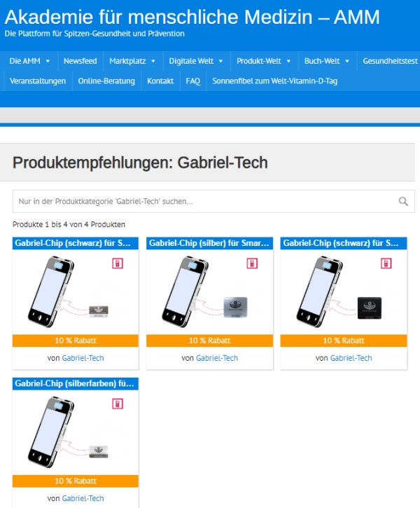Open the FAQ menu item

coord(193,81)
